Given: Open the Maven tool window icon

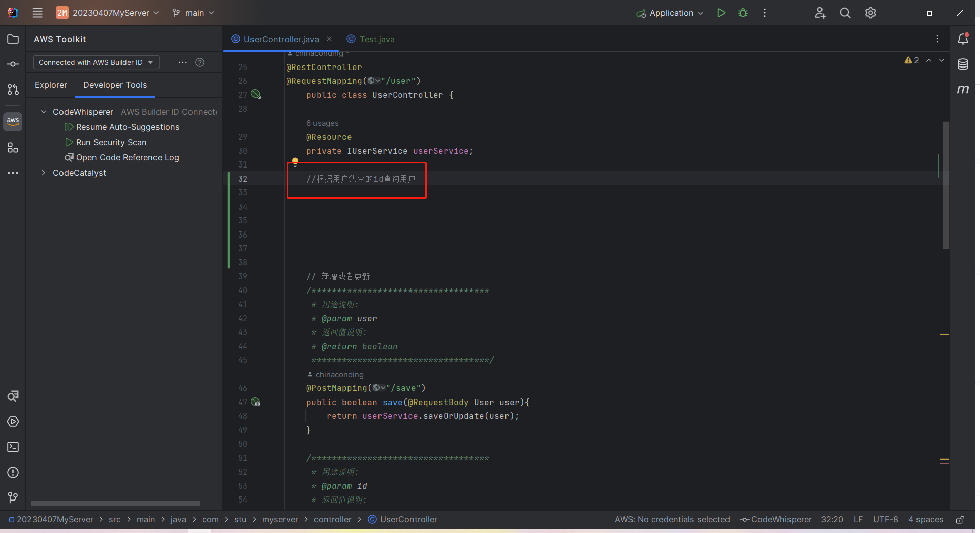Looking at the screenshot, I should 963,90.
